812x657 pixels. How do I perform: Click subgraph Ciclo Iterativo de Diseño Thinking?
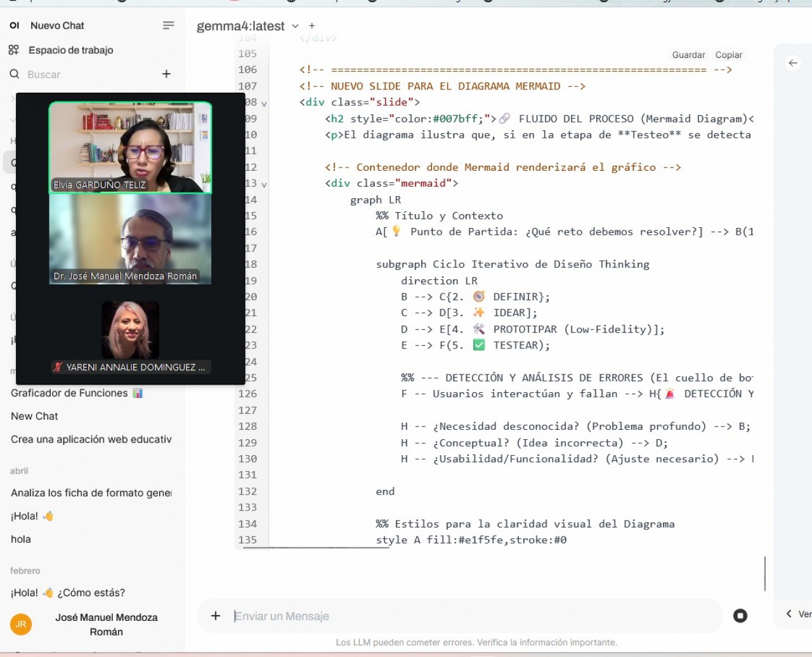coord(513,265)
